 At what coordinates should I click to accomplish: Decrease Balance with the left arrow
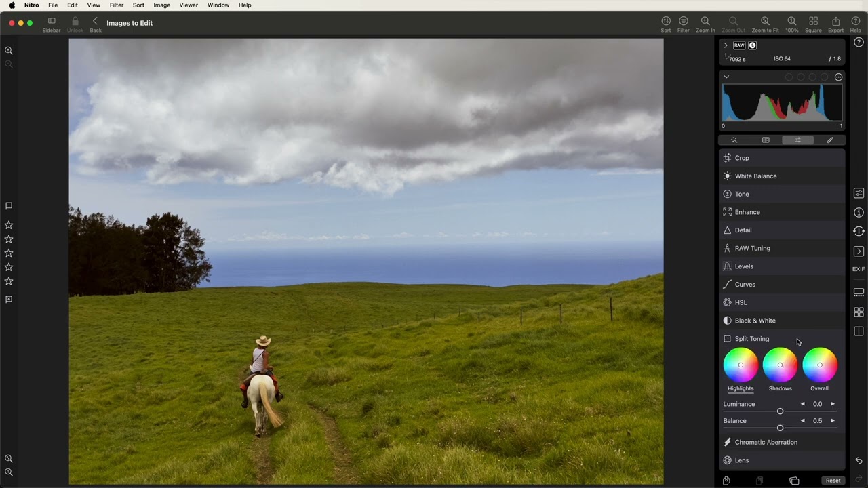coord(803,421)
